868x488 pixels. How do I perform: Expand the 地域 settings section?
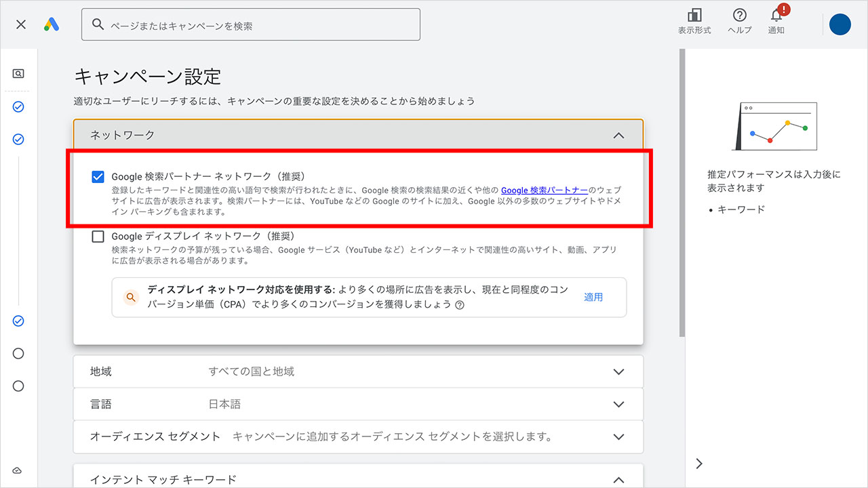[618, 371]
